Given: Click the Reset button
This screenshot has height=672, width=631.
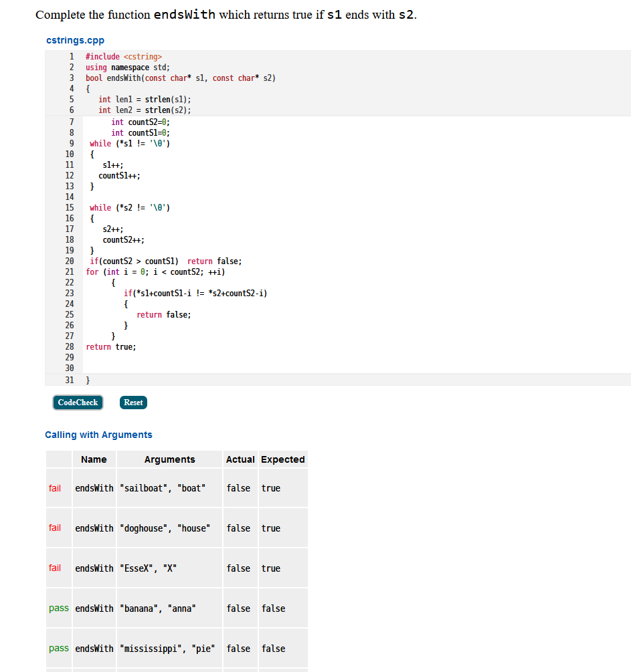Looking at the screenshot, I should click(x=132, y=402).
